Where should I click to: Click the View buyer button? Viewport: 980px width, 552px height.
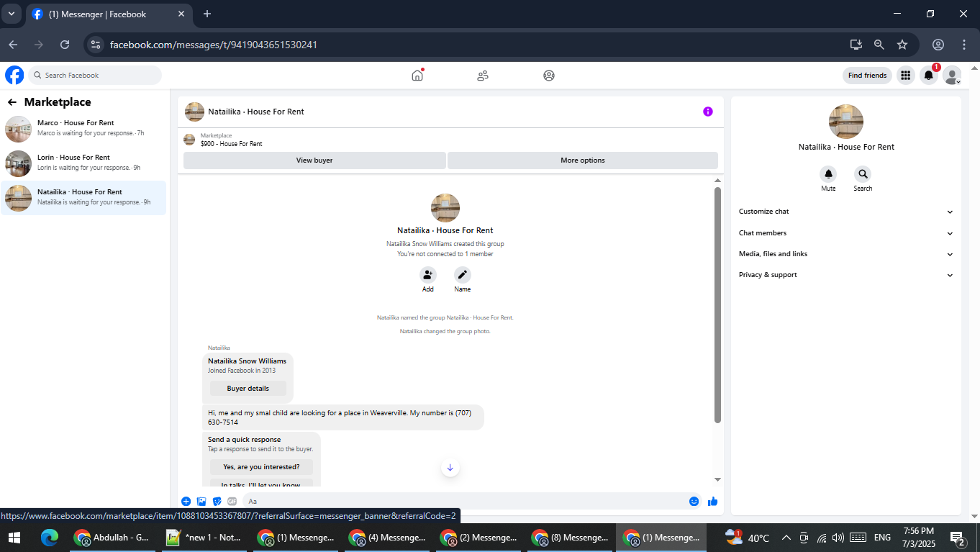pos(314,160)
